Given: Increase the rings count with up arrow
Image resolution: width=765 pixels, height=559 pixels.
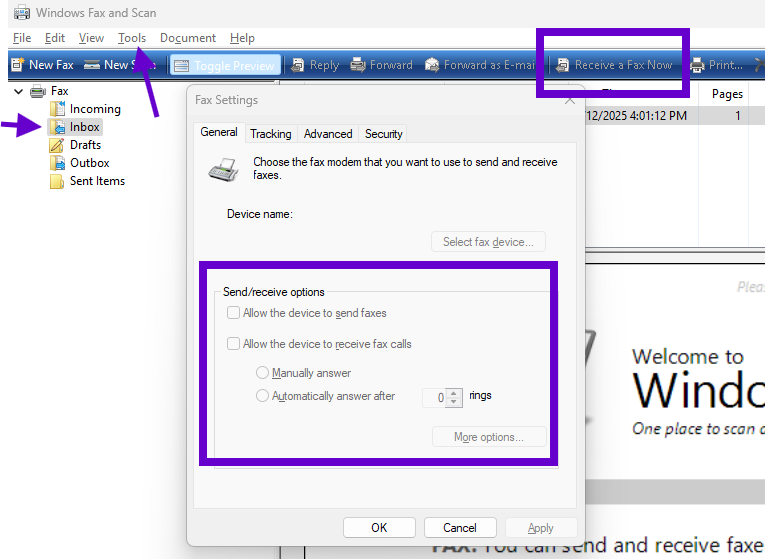Looking at the screenshot, I should 454,393.
